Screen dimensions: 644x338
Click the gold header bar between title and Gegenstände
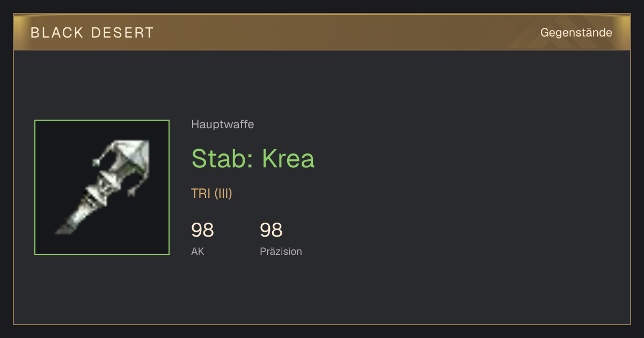[x=343, y=33]
